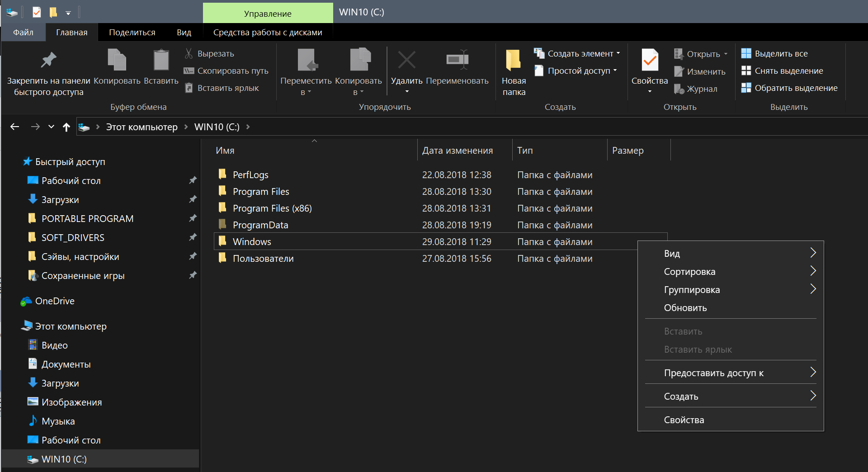Sort by Дата изменения column header
The height and width of the screenshot is (472, 868).
coord(465,151)
